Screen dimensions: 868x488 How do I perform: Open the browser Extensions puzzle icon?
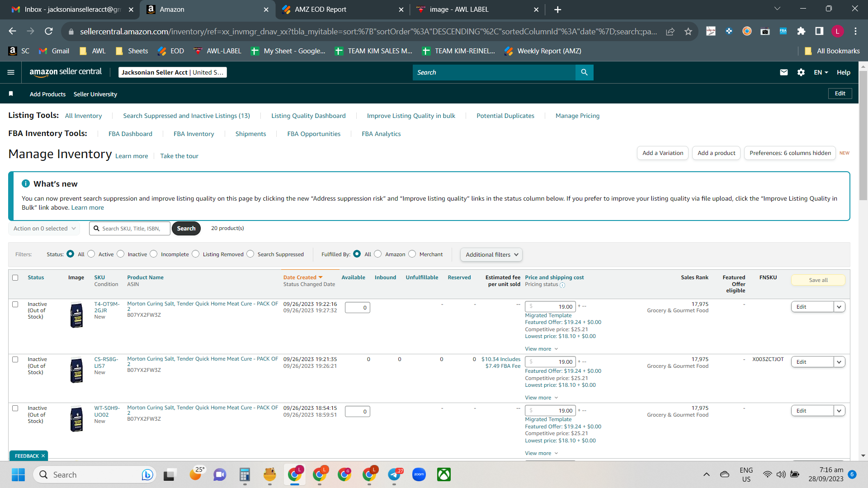pyautogui.click(x=801, y=31)
